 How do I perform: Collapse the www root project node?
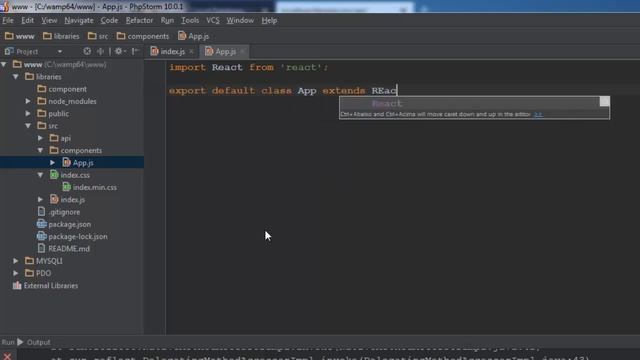[x=4, y=64]
